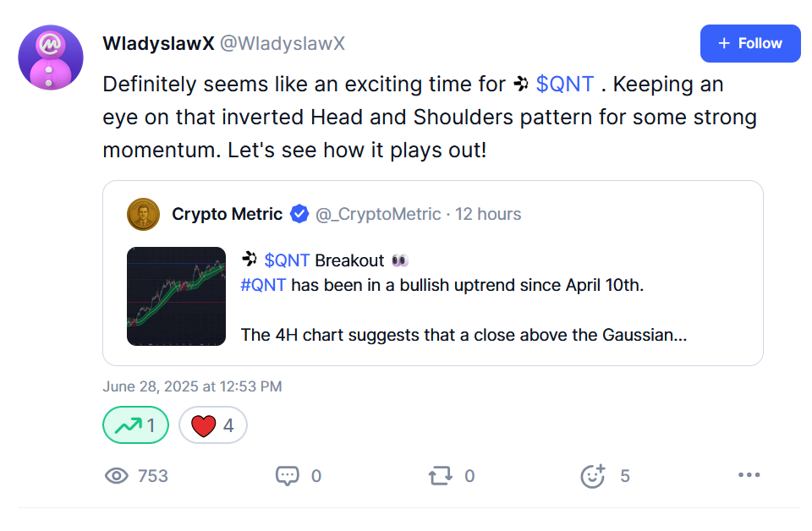Open the three-dot more options menu

click(x=749, y=475)
